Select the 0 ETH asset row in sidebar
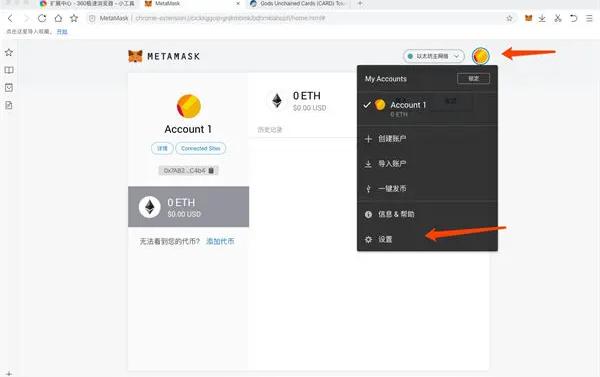The image size is (600, 377). 189,207
